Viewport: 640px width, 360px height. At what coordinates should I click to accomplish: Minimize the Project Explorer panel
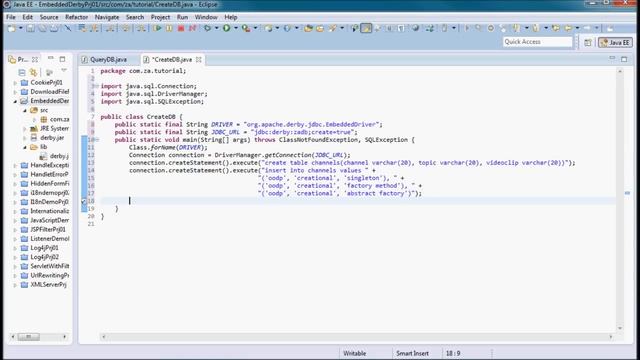coord(51,59)
